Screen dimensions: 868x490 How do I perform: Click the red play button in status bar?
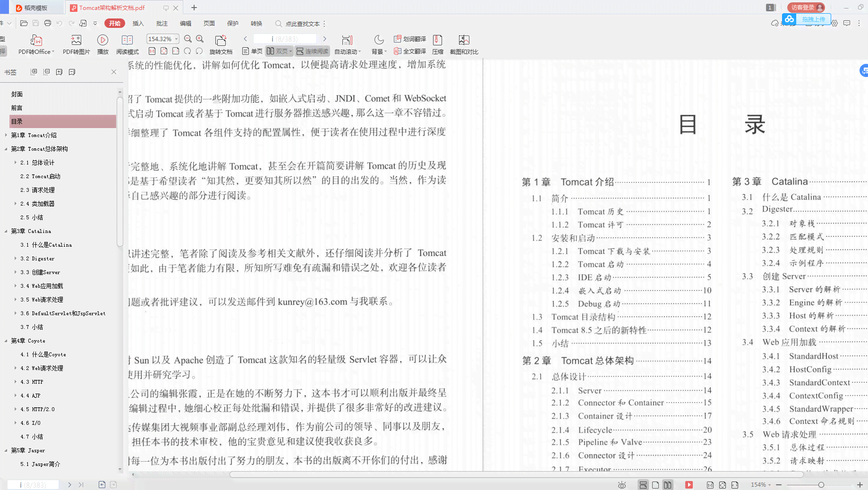coord(689,485)
